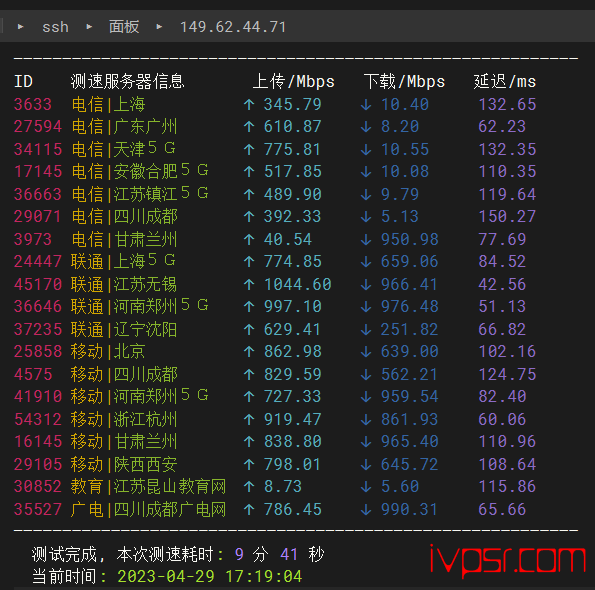Click the 下载/Mbps column header

(x=404, y=82)
